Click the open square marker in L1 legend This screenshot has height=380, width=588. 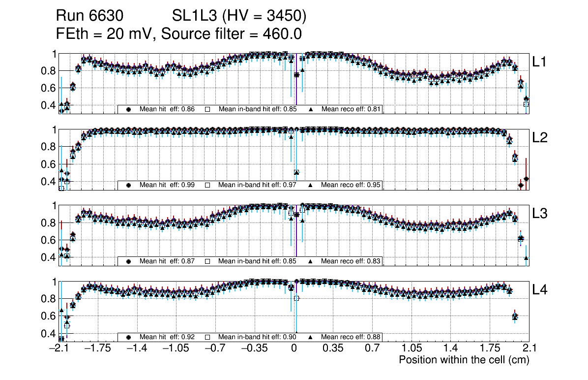coord(207,109)
